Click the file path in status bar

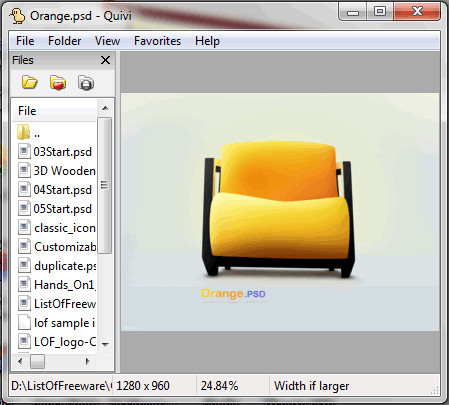pyautogui.click(x=61, y=386)
